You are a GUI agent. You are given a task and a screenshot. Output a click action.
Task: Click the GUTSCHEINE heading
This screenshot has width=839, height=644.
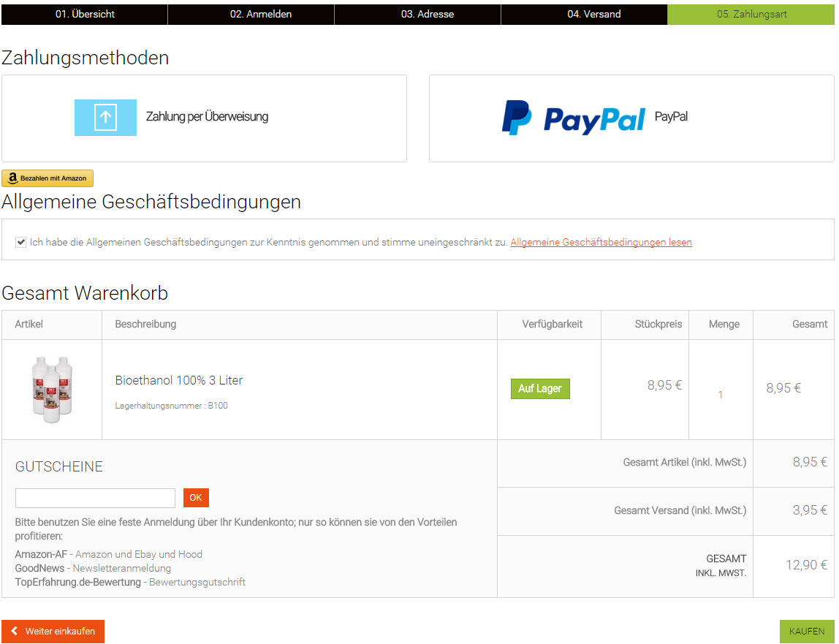click(59, 467)
